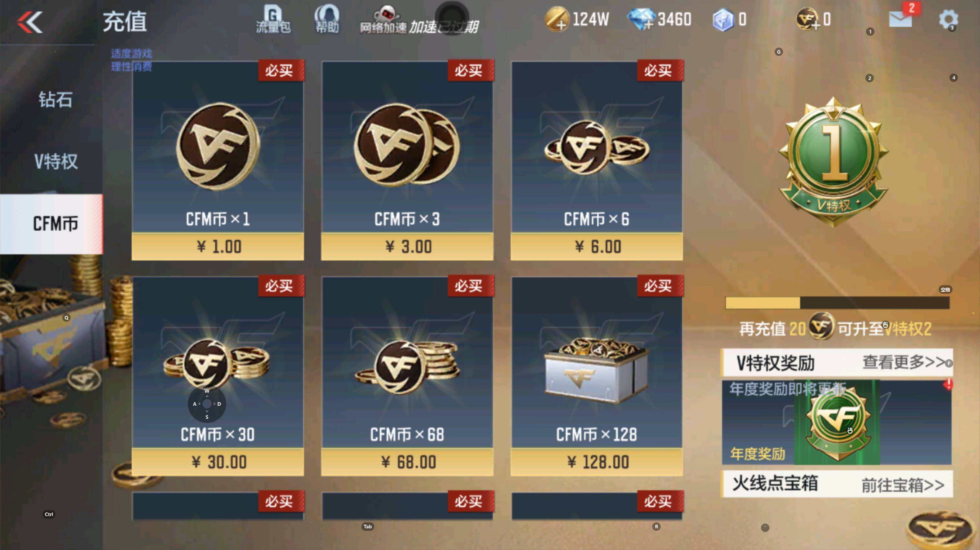Open the settings gear icon
The height and width of the screenshot is (550, 980).
(948, 19)
